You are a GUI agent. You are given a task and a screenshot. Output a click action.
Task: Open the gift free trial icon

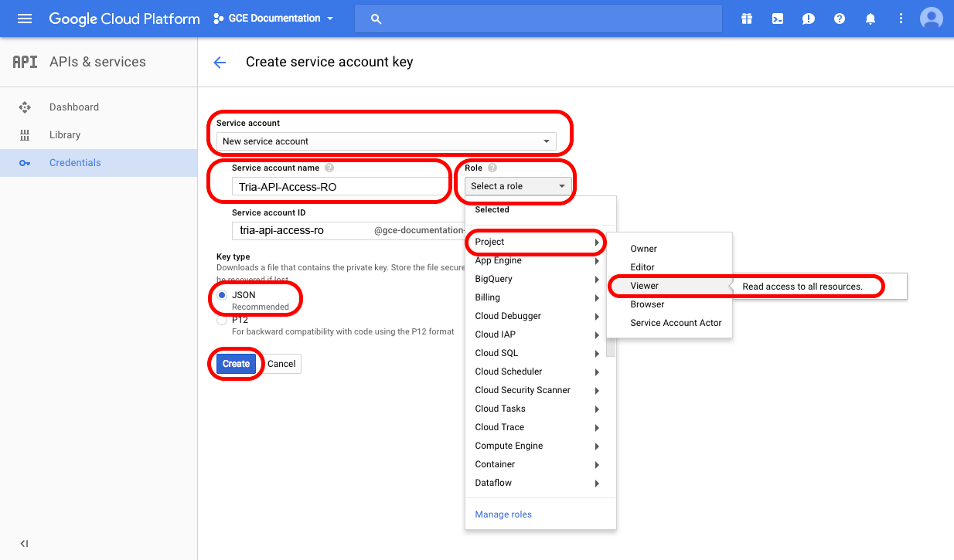coord(746,19)
